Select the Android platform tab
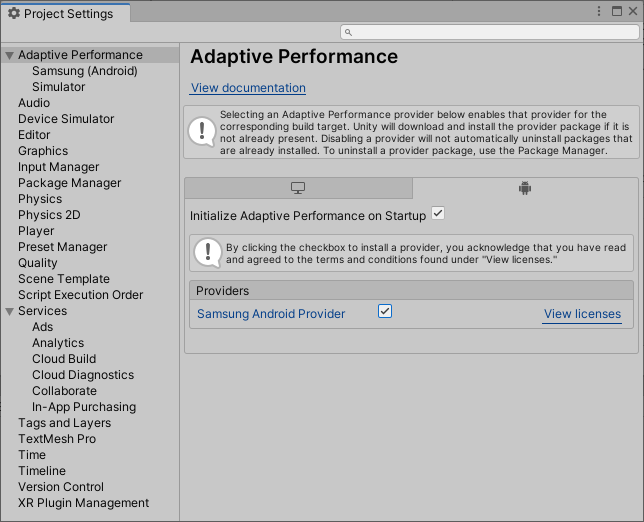 click(x=525, y=188)
